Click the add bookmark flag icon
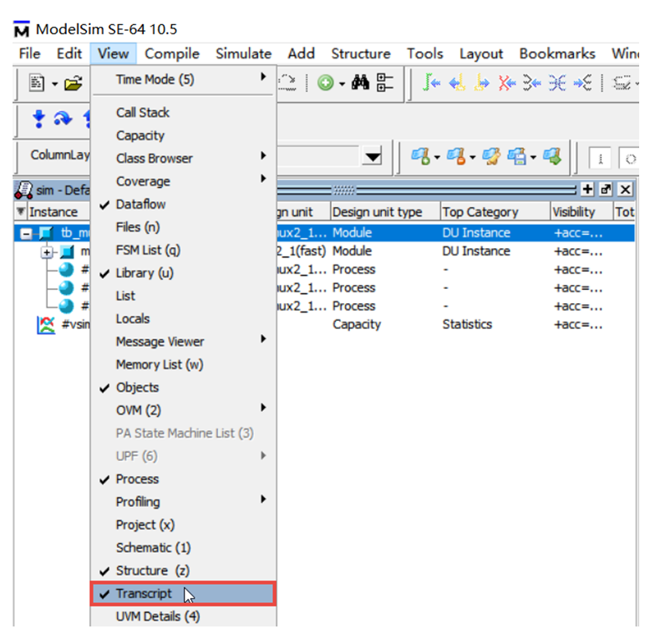 (x=420, y=157)
